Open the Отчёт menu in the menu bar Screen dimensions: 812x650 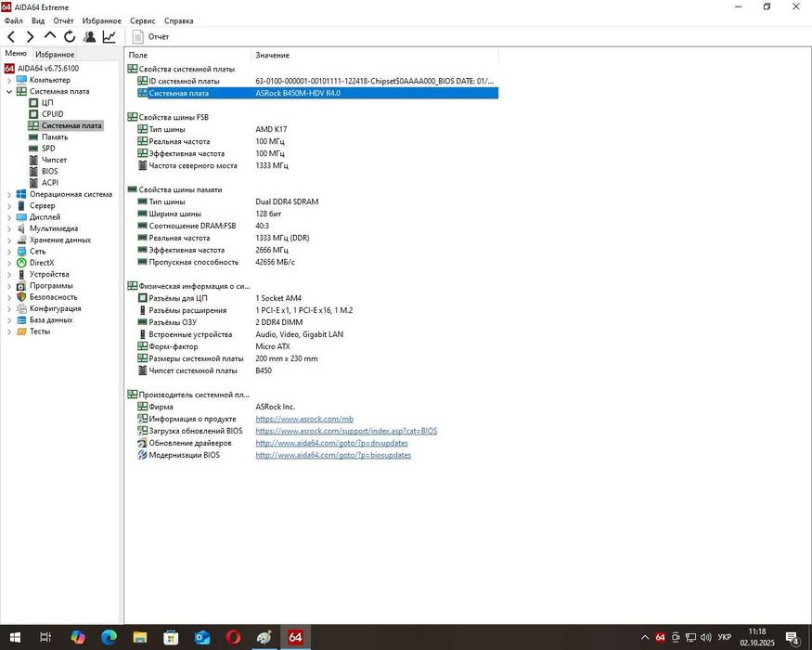click(x=63, y=20)
